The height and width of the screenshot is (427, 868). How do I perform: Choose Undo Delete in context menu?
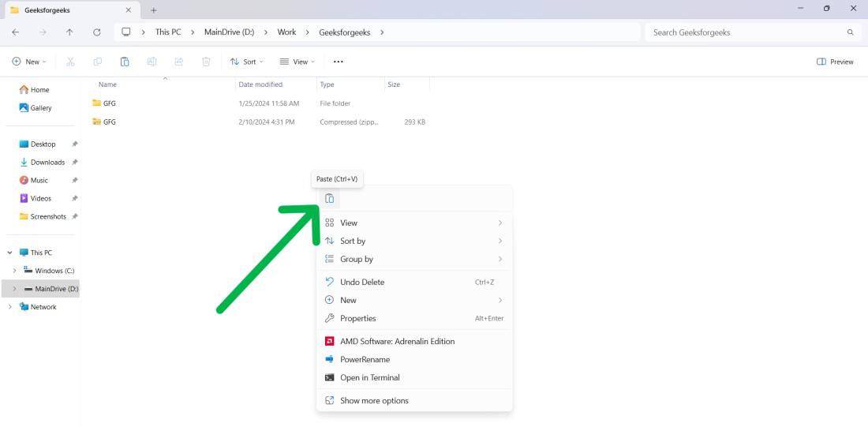[414, 282]
